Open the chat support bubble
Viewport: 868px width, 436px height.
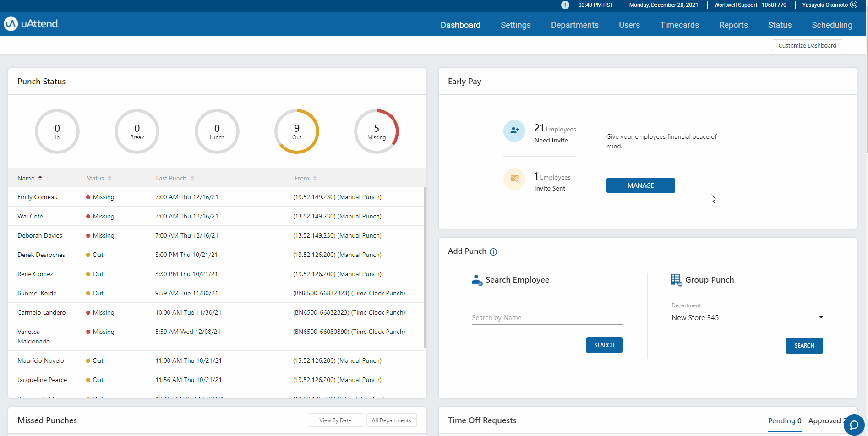pyautogui.click(x=854, y=425)
